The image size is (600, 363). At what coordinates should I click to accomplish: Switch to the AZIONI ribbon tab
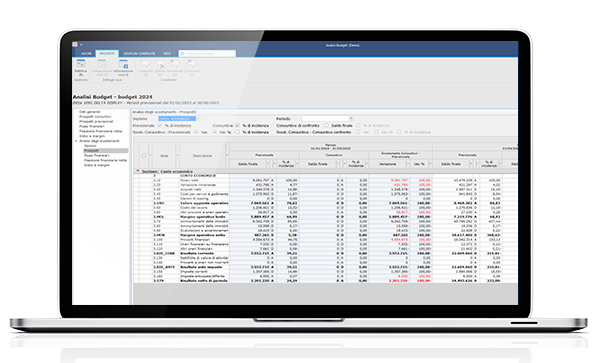86,54
